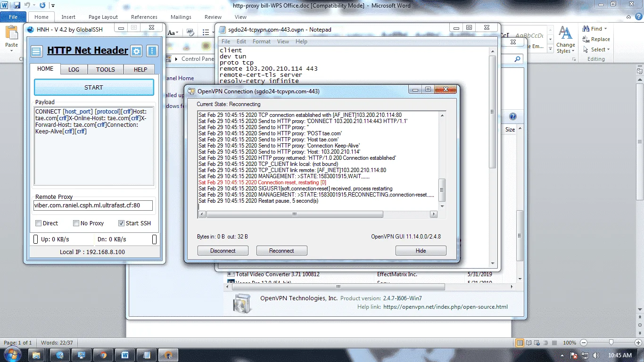This screenshot has height=362, width=644.
Task: Click Disconnect in OpenVPN Connection window
Action: pyautogui.click(x=223, y=251)
